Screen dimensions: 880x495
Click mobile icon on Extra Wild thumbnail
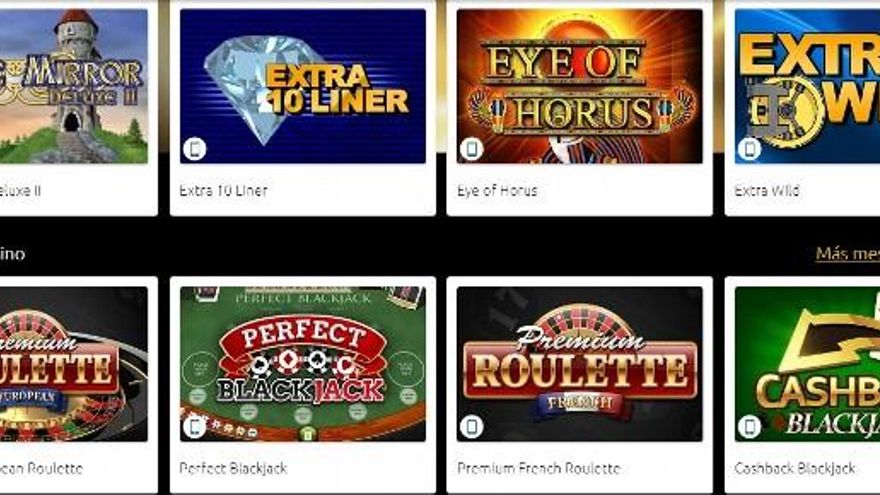pyautogui.click(x=749, y=149)
